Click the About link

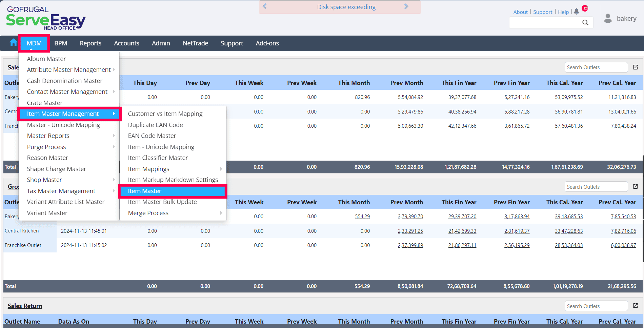click(520, 12)
